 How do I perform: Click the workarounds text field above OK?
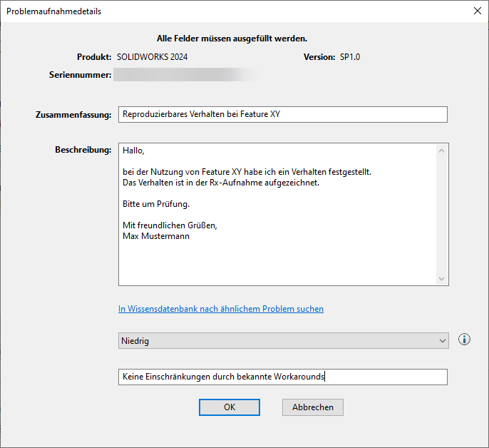pos(283,377)
